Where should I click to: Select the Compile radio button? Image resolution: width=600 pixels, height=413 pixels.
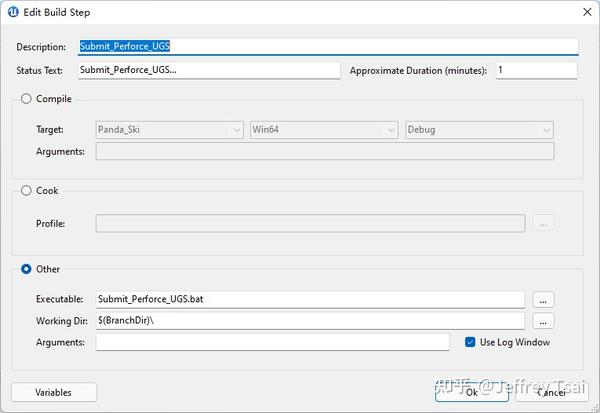[27, 99]
